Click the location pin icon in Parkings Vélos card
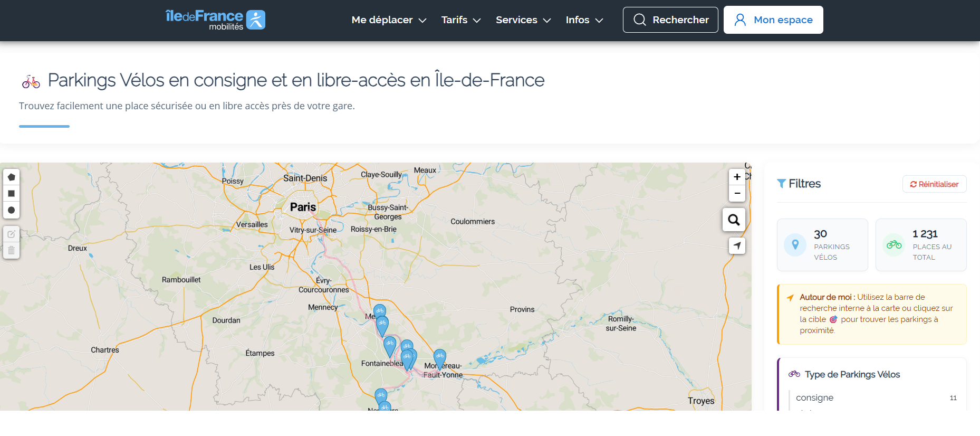Screen dimensions: 980x436 point(795,245)
